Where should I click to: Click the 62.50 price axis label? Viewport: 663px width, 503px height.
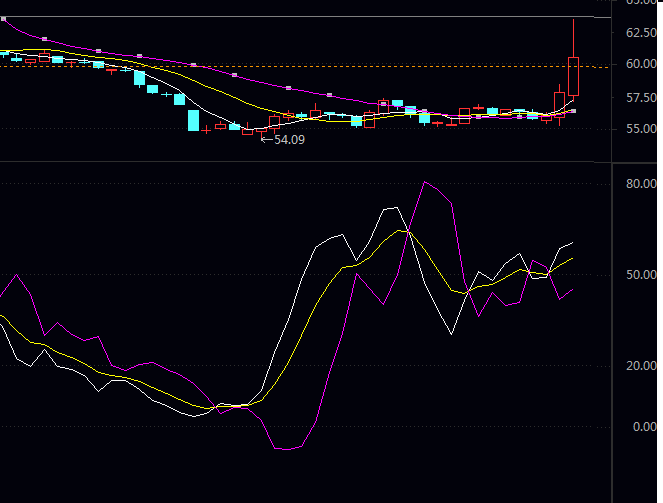click(x=641, y=33)
